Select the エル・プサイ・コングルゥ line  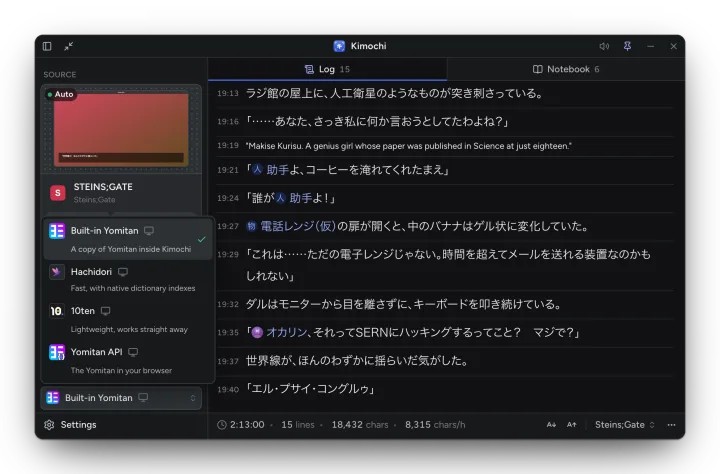click(x=445, y=389)
